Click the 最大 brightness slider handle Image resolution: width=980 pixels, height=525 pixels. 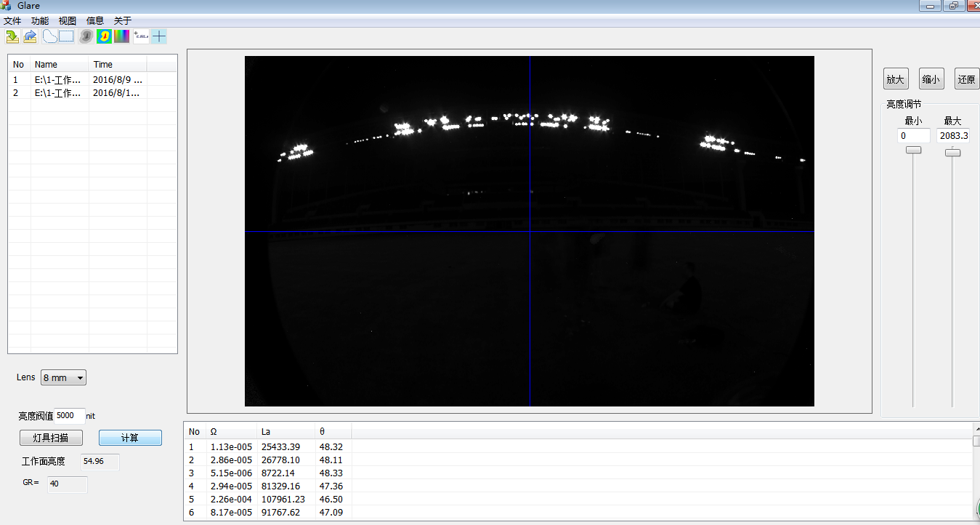(x=952, y=153)
